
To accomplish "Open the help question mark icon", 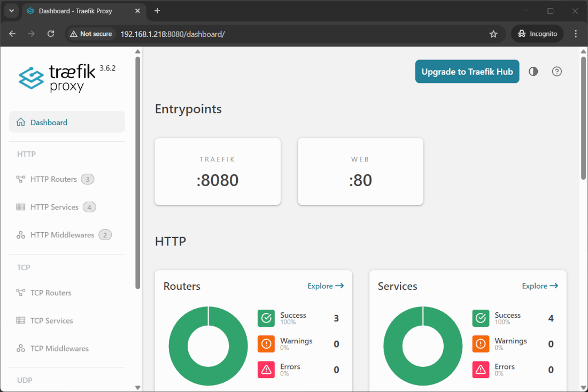I will pyautogui.click(x=556, y=71).
